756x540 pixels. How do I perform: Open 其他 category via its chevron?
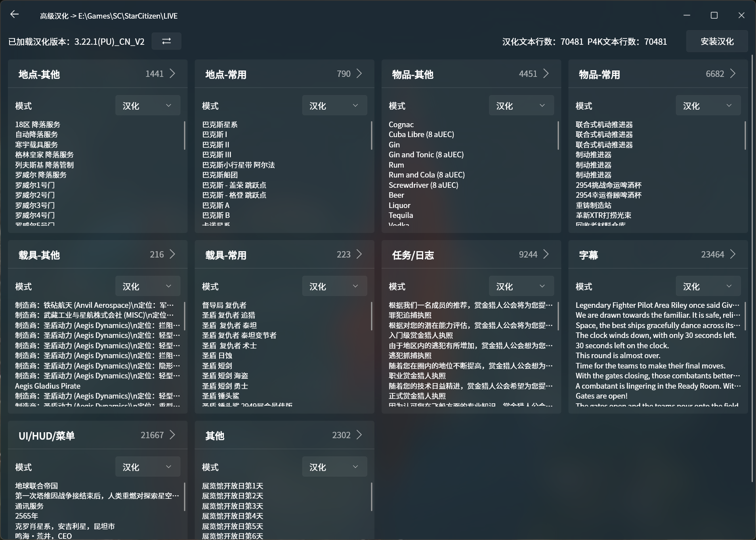click(x=359, y=435)
